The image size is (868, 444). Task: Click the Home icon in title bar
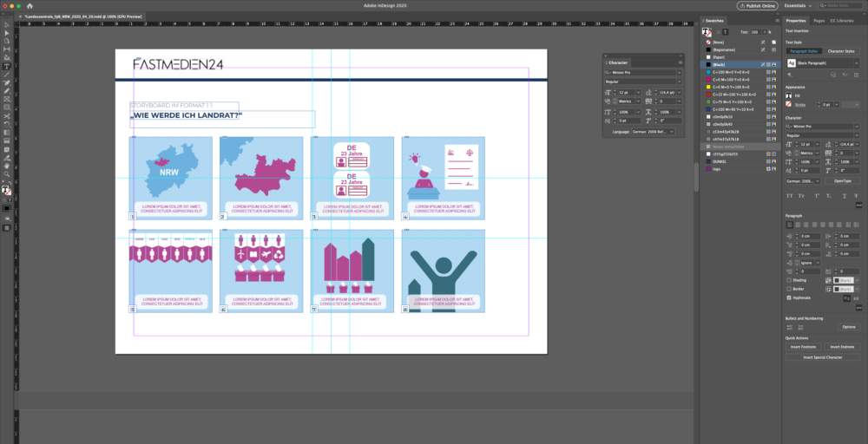pyautogui.click(x=30, y=5)
